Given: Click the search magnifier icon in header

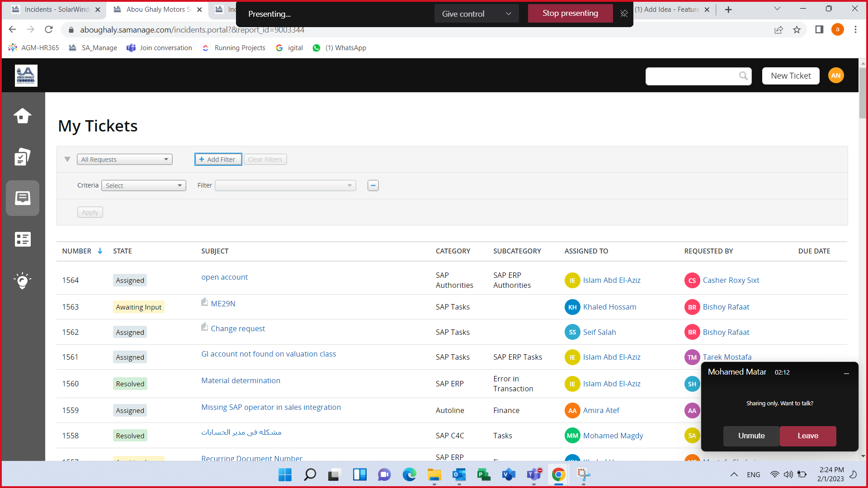Looking at the screenshot, I should (743, 76).
